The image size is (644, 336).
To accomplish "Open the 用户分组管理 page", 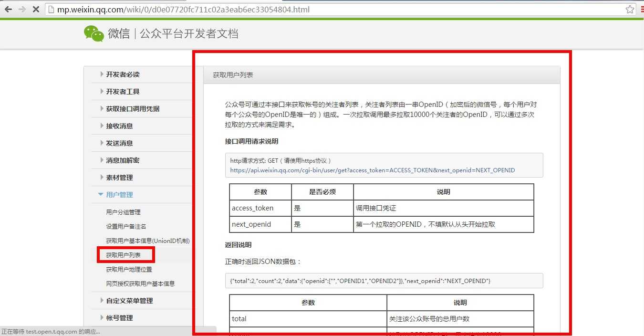I will point(123,212).
